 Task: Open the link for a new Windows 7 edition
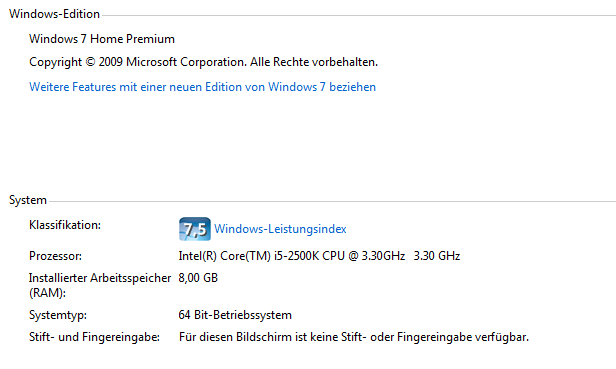click(x=202, y=87)
